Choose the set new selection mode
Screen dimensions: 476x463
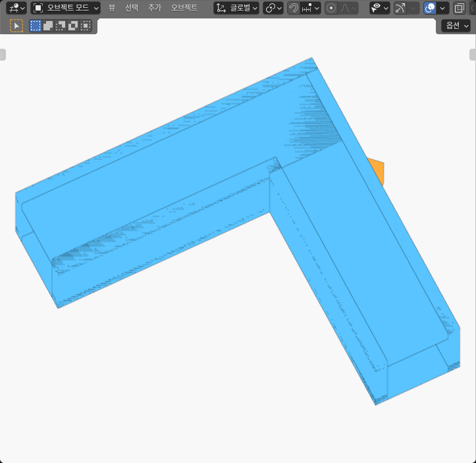[36, 26]
